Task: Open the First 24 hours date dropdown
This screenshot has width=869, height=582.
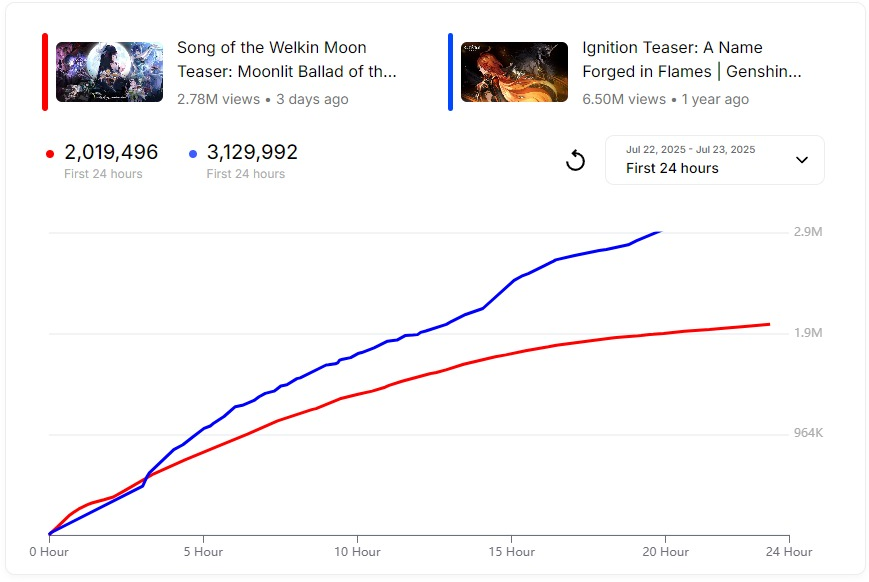Action: point(714,160)
